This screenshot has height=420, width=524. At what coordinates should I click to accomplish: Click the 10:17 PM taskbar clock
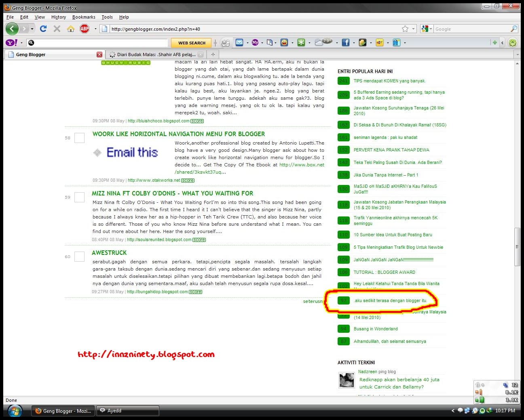(505, 411)
